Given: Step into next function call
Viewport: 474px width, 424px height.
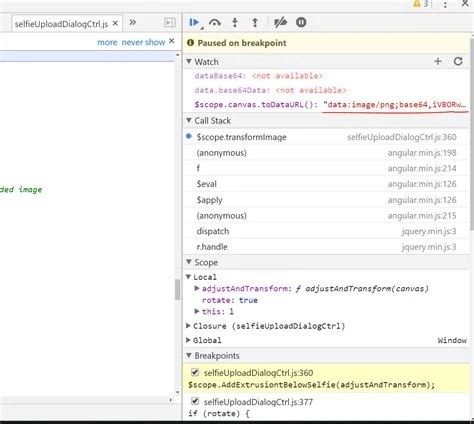Looking at the screenshot, I should [x=235, y=23].
